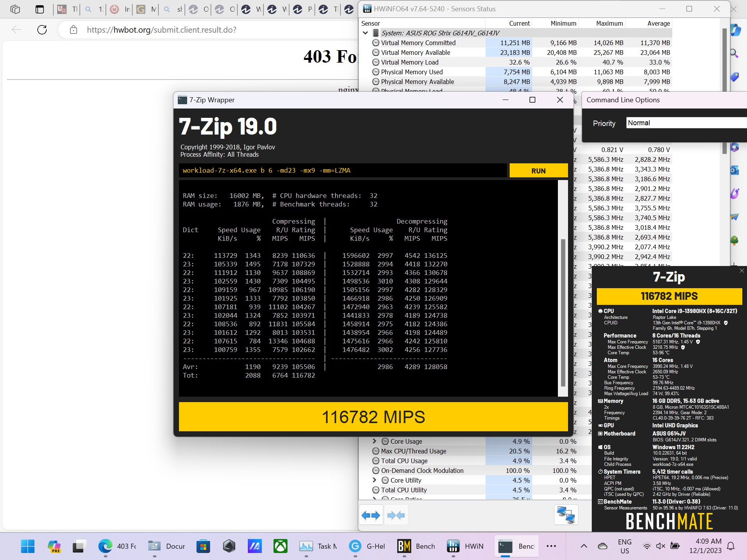Screen dimensions: 747x560
Task: Click the 7-Zip output vertical scrollbar
Action: (x=563, y=312)
